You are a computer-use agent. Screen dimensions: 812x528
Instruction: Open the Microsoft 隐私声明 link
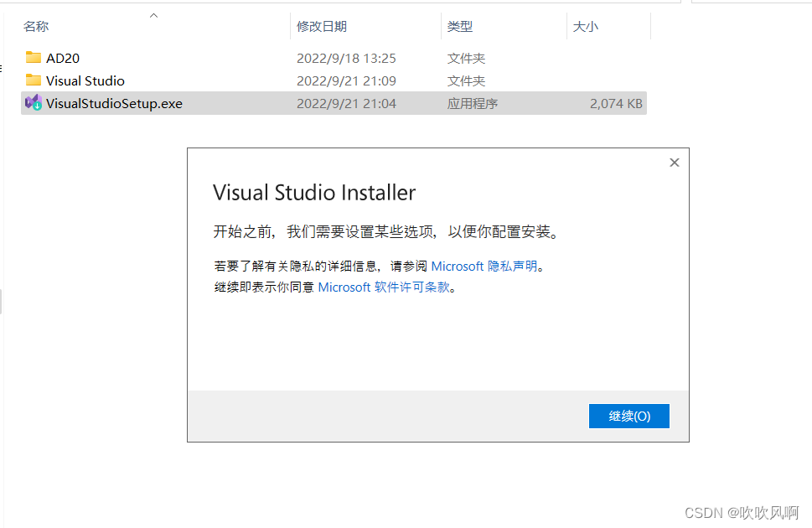pyautogui.click(x=484, y=267)
